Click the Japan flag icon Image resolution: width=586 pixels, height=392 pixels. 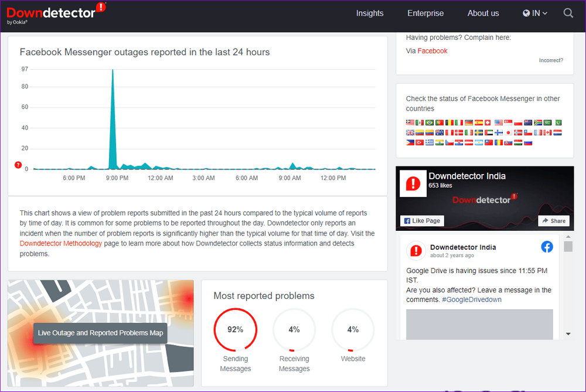(x=508, y=132)
